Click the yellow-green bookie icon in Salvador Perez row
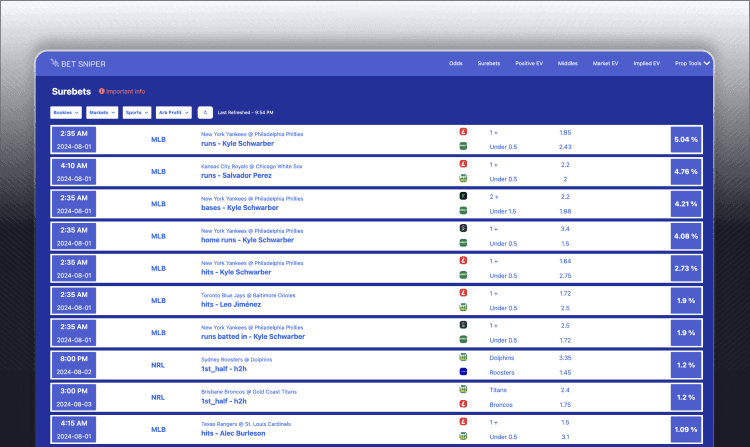The height and width of the screenshot is (447, 750). pos(463,178)
